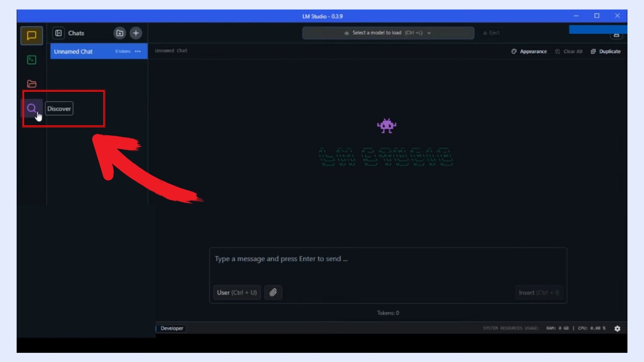Toggle the Developer status bar label

(171, 328)
